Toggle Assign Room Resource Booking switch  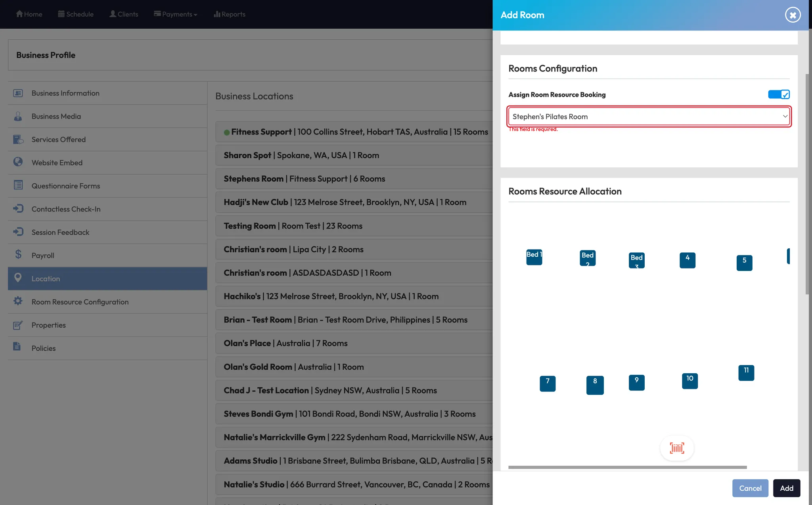coord(779,94)
